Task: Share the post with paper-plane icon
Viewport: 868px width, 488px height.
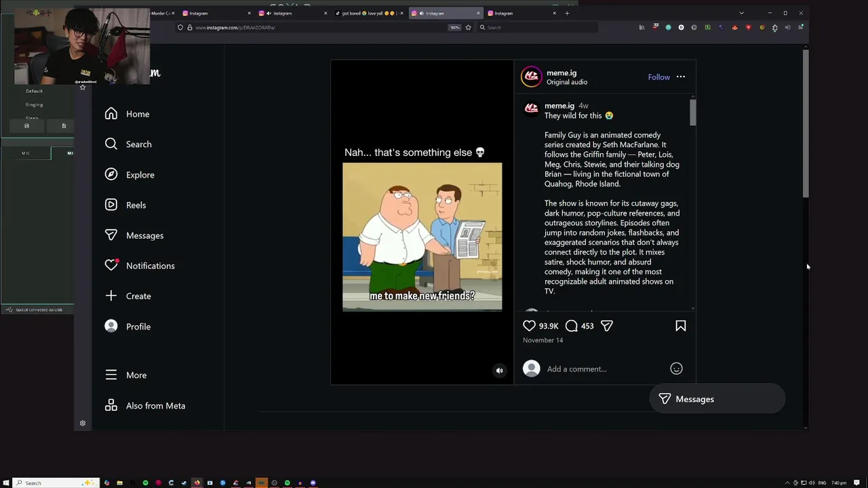Action: (x=607, y=326)
